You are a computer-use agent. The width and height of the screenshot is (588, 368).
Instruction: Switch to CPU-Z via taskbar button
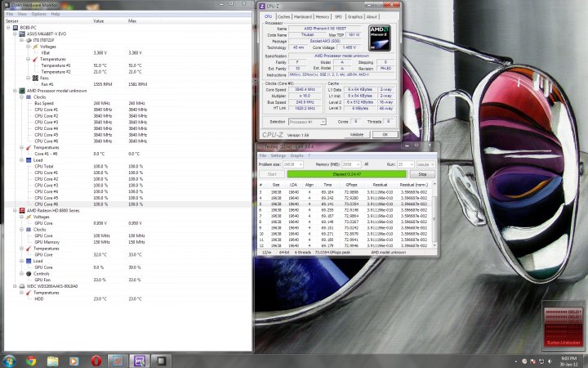(x=140, y=361)
